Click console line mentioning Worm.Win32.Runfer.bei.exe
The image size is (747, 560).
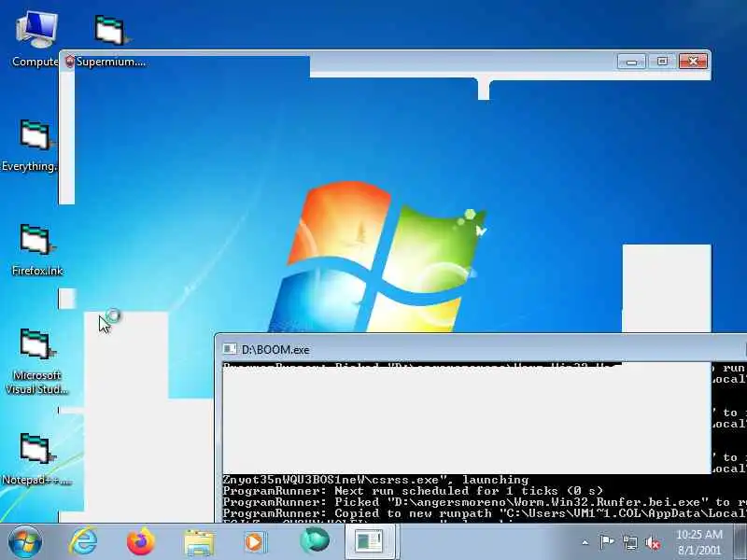(x=485, y=502)
